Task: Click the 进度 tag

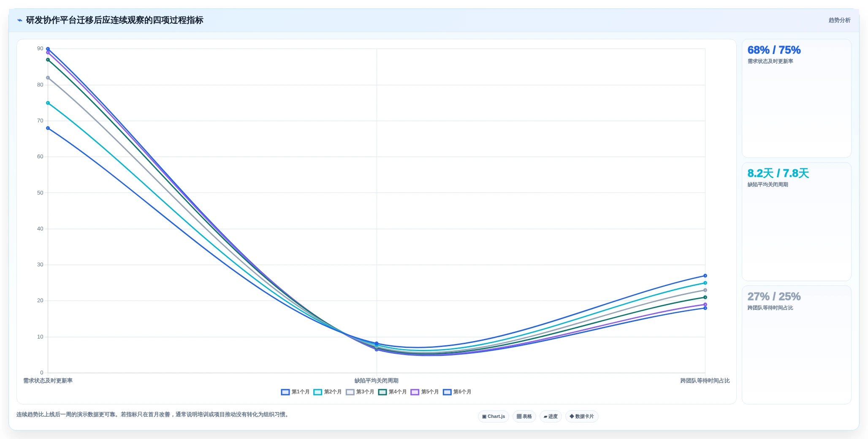Action: pos(551,417)
